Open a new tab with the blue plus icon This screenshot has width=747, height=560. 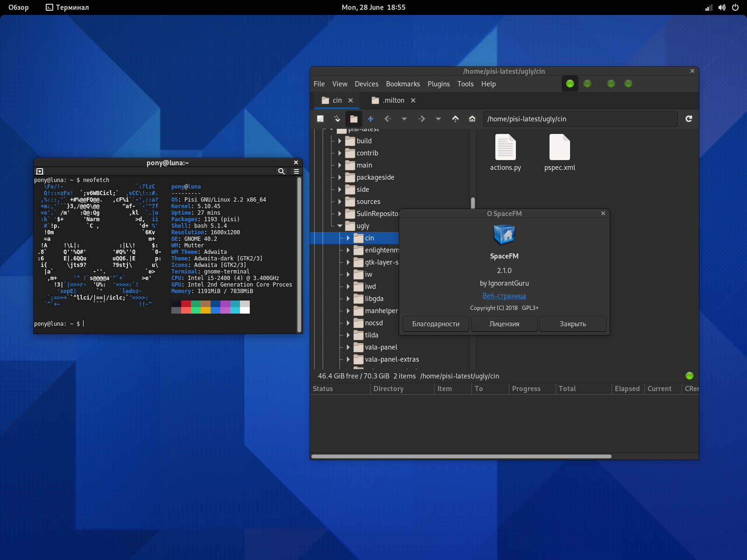point(371,119)
